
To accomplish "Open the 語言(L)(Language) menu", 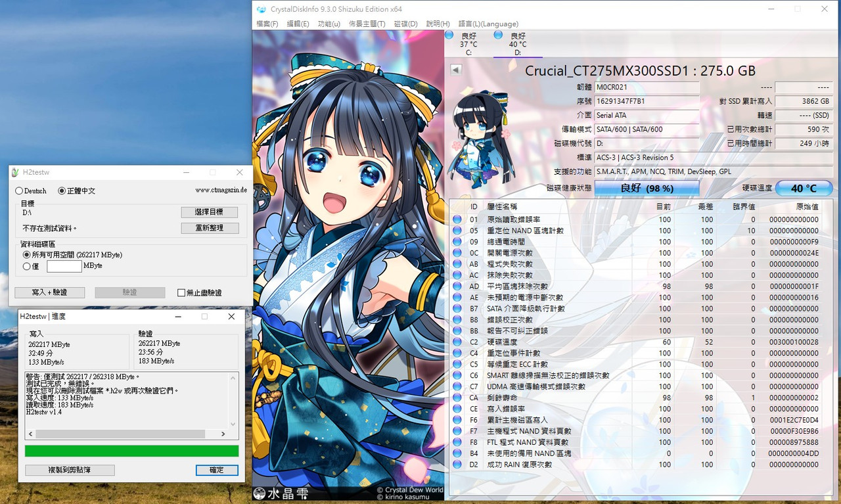I will tap(488, 24).
